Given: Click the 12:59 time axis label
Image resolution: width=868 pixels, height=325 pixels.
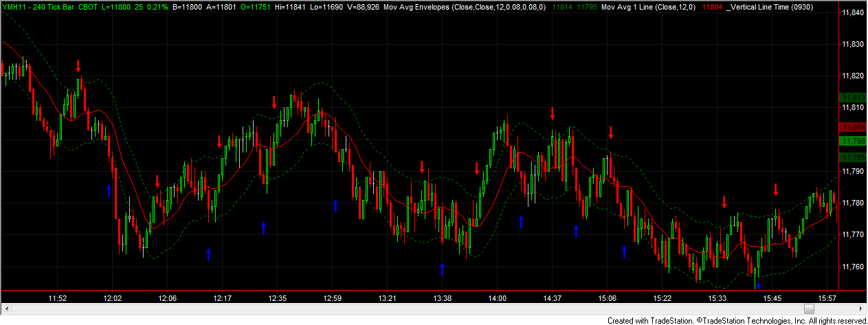Looking at the screenshot, I should [x=333, y=298].
